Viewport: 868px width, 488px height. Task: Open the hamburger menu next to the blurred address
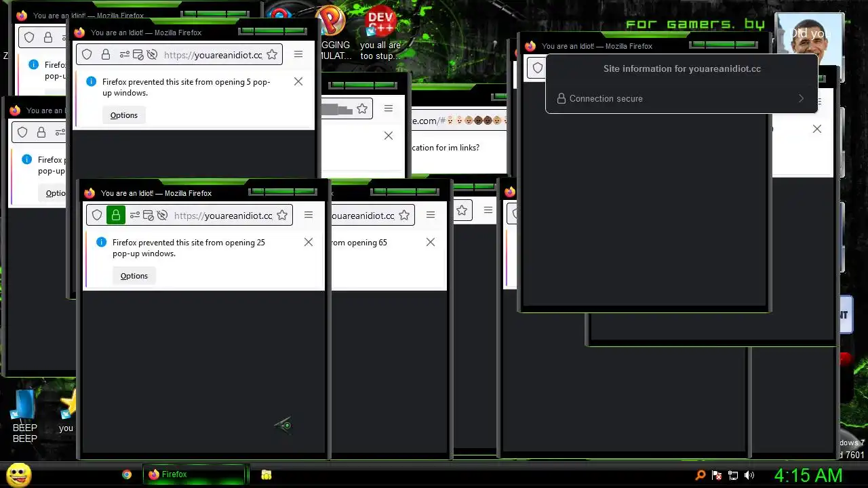[389, 108]
